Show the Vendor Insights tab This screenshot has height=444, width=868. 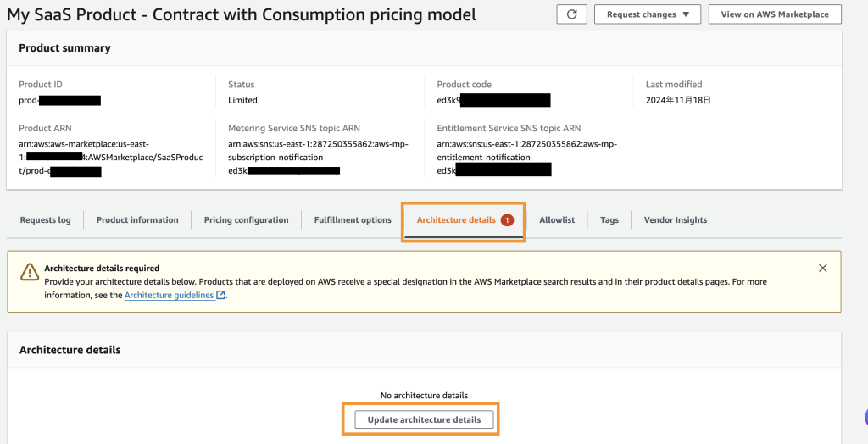[675, 220]
